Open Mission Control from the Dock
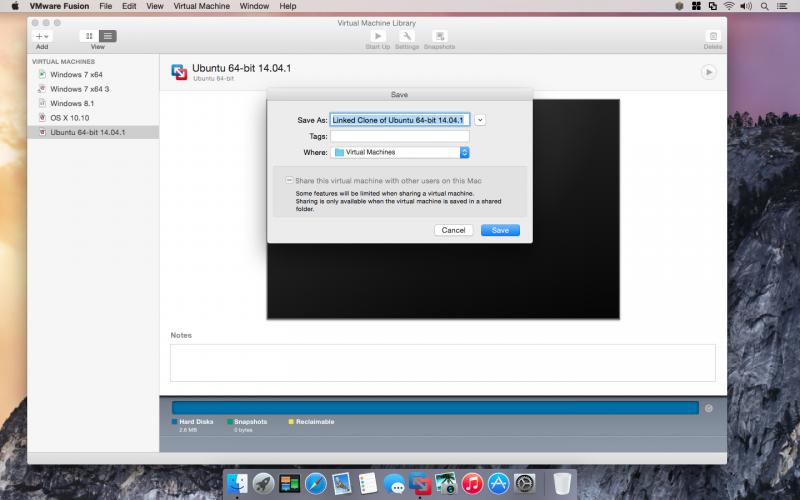Image resolution: width=800 pixels, height=500 pixels. tap(289, 483)
